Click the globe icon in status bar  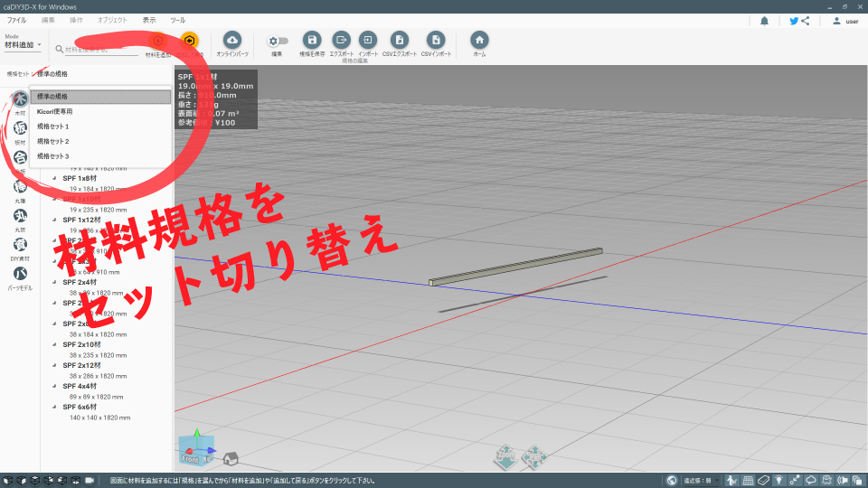[672, 480]
